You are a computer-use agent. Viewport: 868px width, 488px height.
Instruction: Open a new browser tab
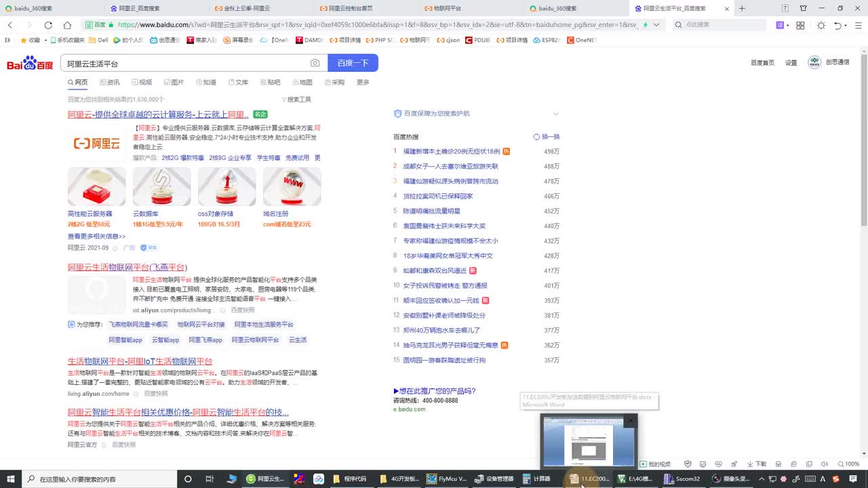pyautogui.click(x=742, y=8)
